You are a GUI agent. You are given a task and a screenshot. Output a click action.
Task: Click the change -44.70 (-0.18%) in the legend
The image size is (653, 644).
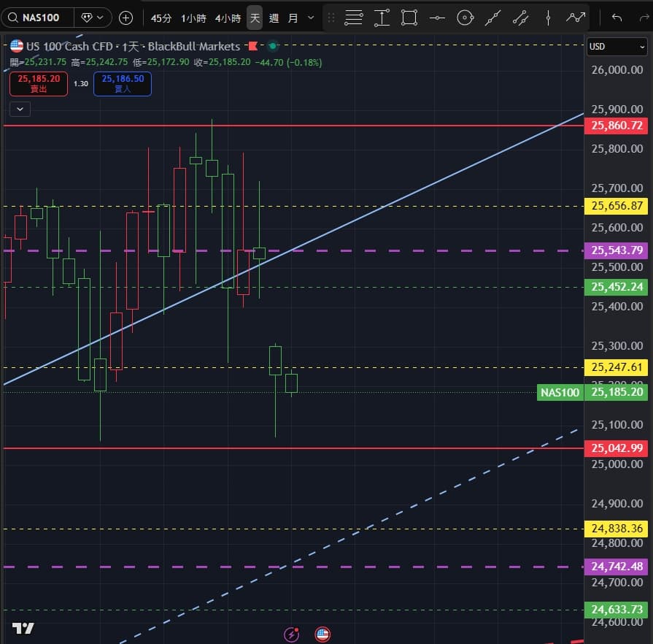[288, 63]
